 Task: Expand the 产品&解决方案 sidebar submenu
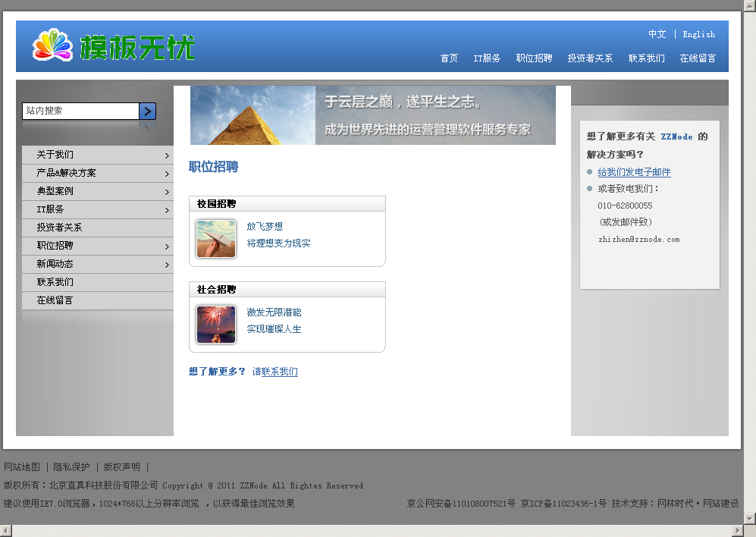pyautogui.click(x=167, y=174)
